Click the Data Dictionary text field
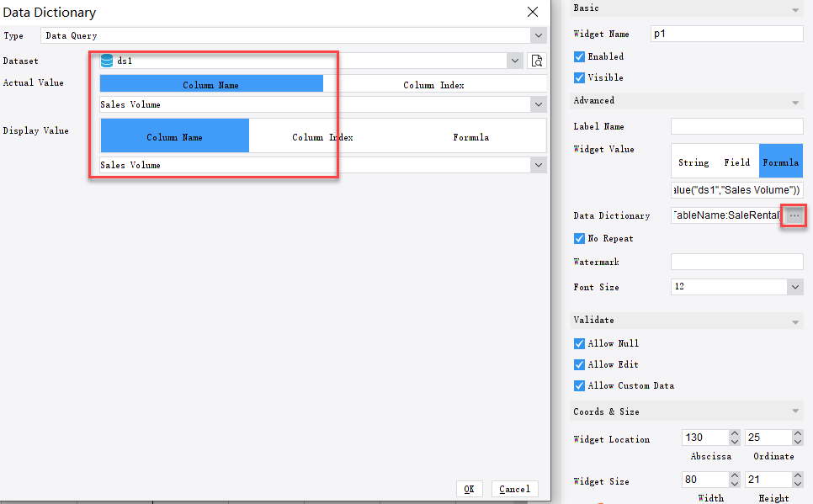Image resolution: width=813 pixels, height=504 pixels. (727, 215)
